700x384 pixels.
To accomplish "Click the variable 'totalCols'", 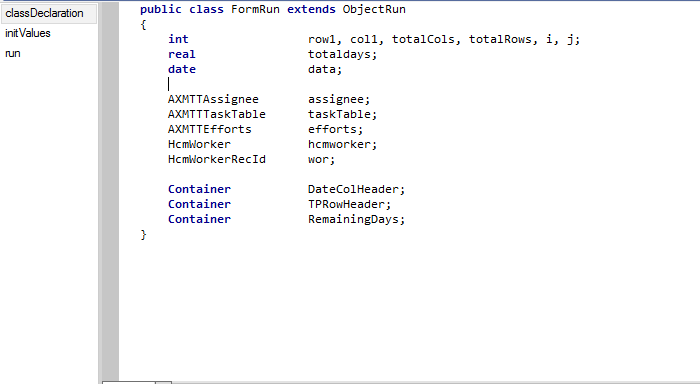I will click(x=423, y=39).
